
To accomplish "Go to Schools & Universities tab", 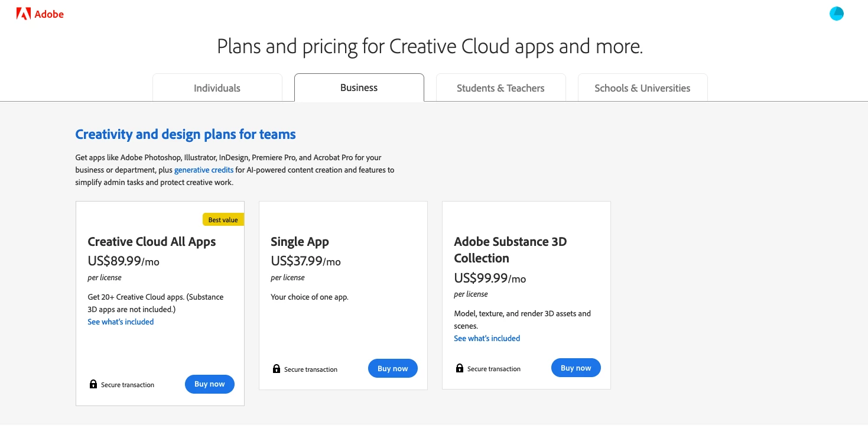I will click(642, 88).
